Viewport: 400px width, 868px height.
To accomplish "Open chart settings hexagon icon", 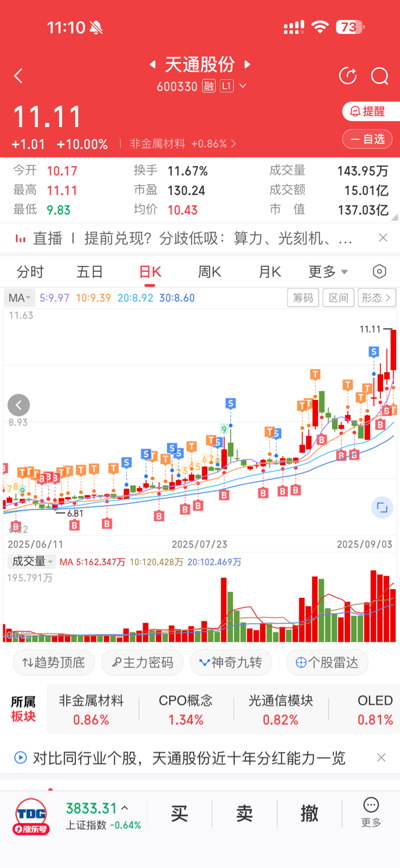I will [380, 272].
